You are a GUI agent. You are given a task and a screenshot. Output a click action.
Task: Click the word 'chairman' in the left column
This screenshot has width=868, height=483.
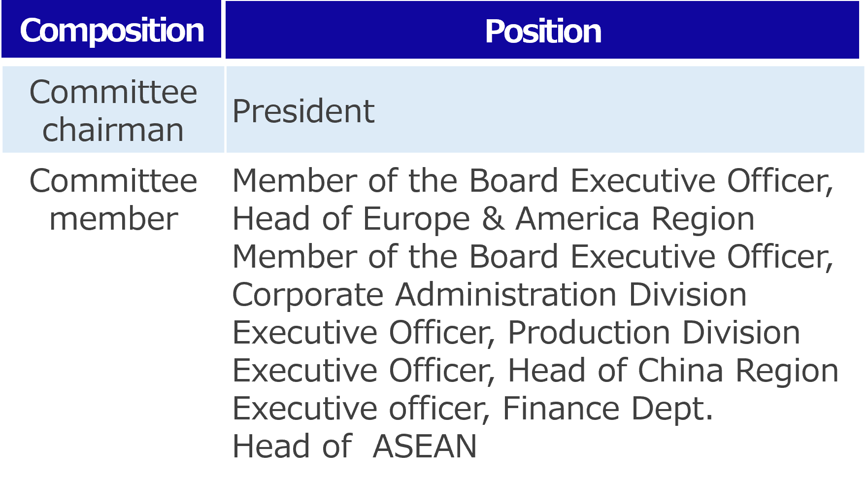pos(113,130)
